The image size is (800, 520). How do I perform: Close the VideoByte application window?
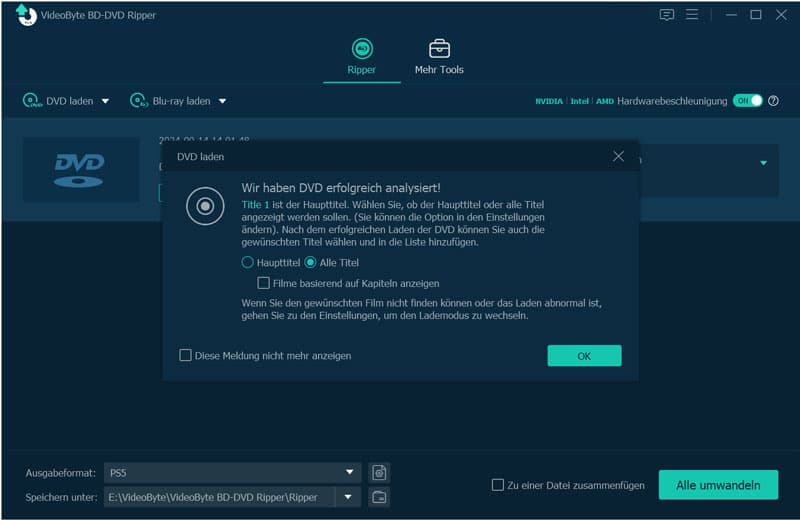[781, 15]
